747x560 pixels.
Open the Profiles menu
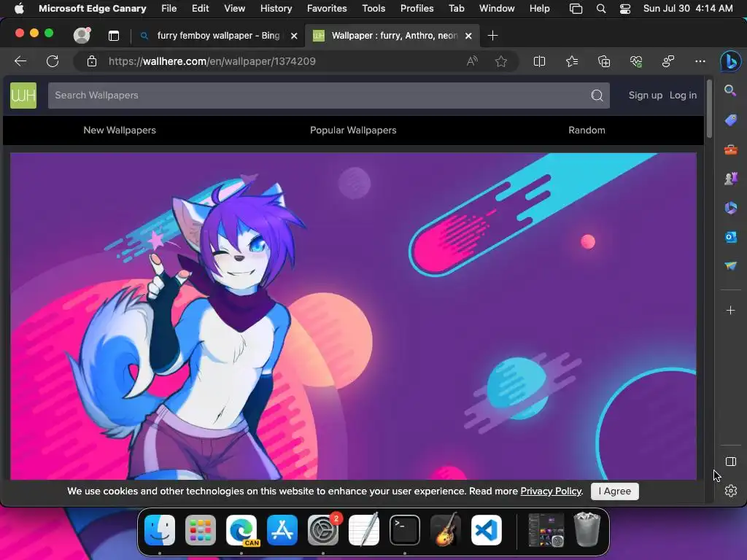point(417,9)
